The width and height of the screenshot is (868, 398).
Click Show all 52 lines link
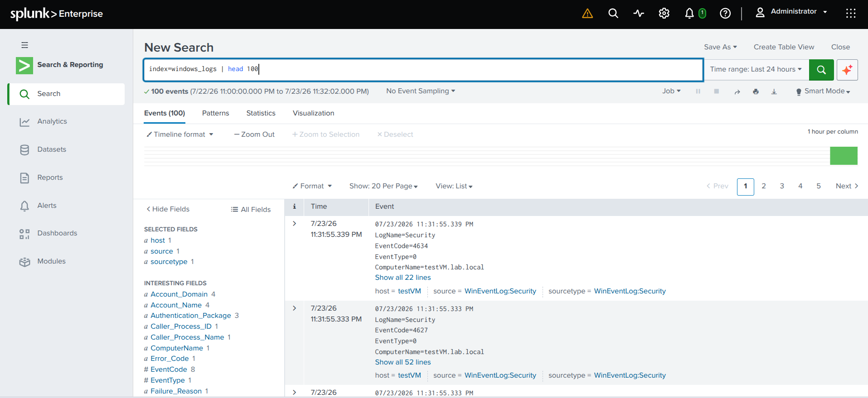pyautogui.click(x=403, y=362)
